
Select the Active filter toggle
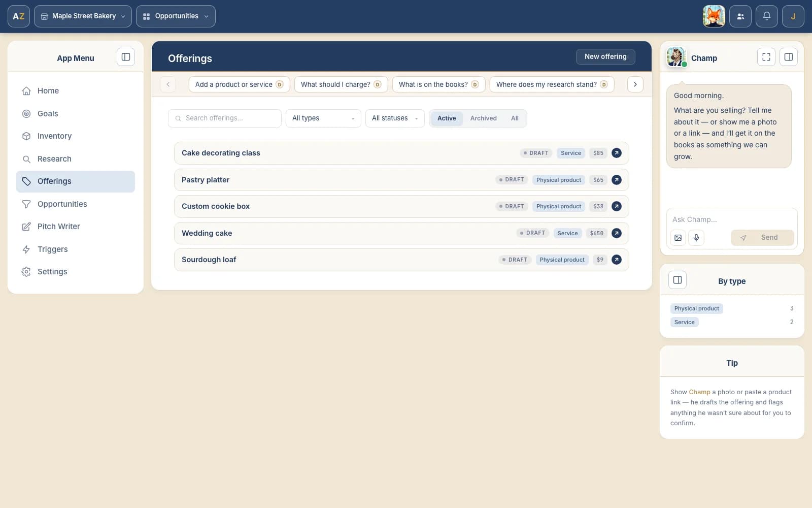point(447,118)
